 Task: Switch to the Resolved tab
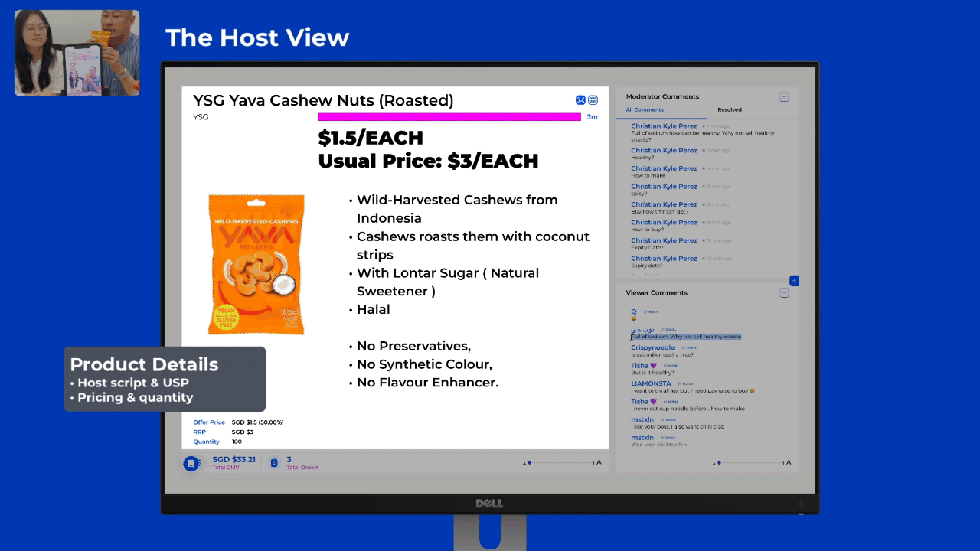click(x=730, y=110)
